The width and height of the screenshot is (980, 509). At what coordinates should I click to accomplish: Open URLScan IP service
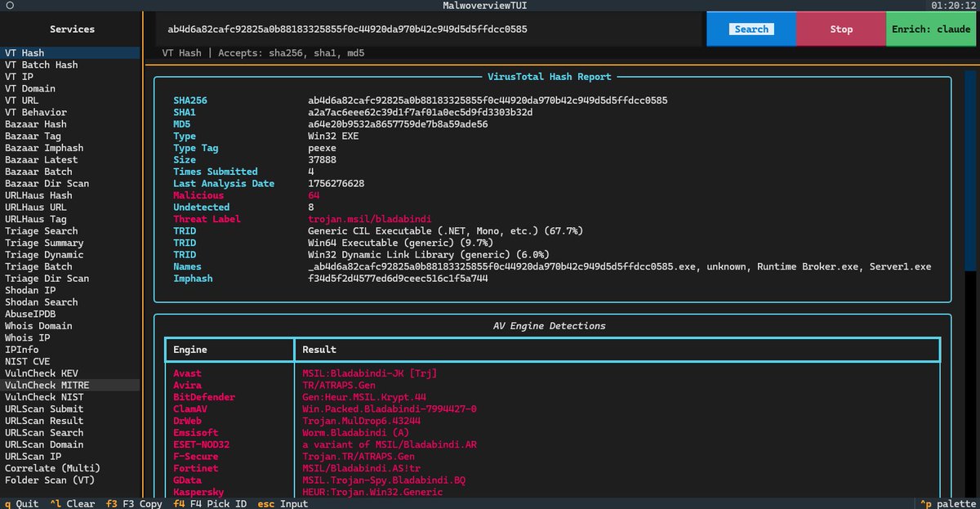pos(71,456)
